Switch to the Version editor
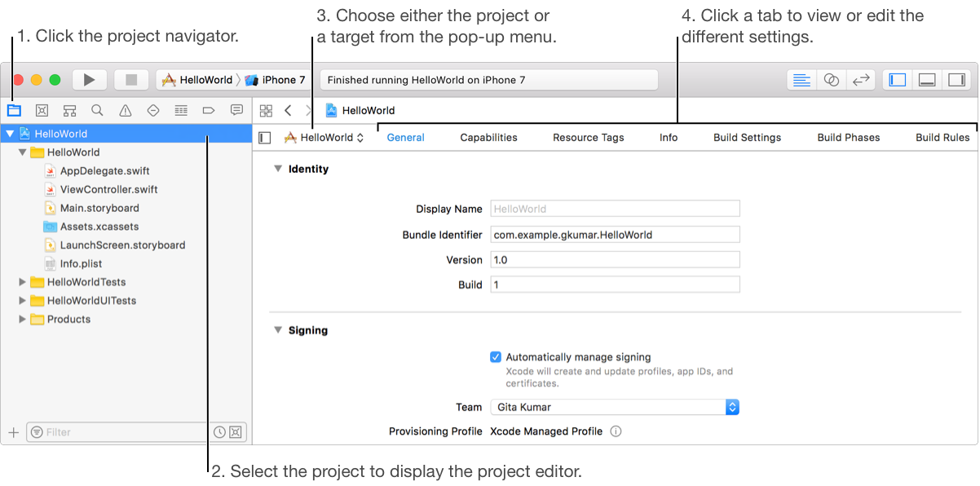Screen dimensions: 980x486 coord(859,80)
